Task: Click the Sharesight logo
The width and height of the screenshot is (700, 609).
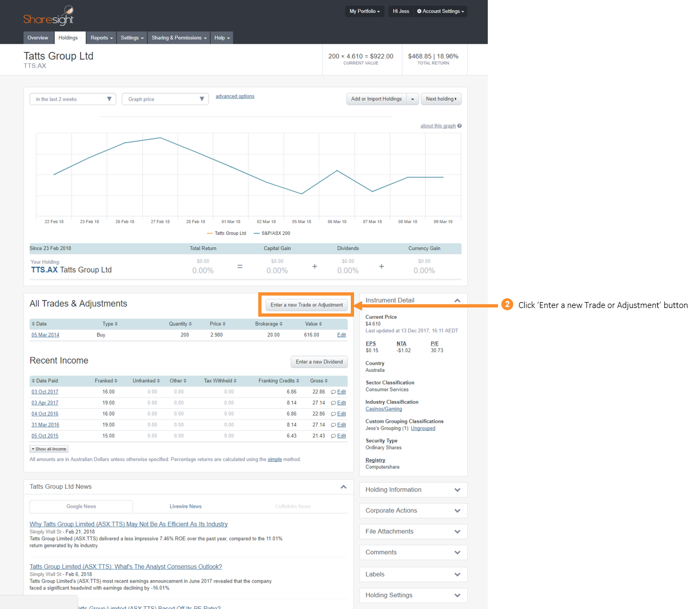Action: (49, 16)
